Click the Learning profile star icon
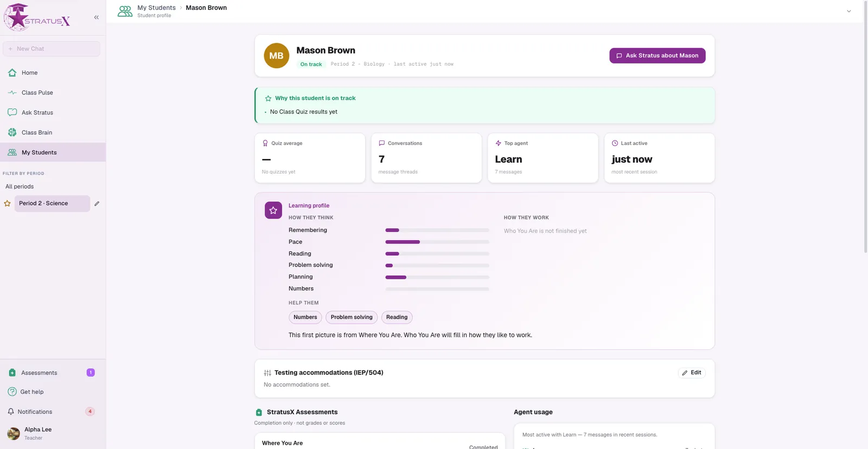Viewport: 868px width, 449px height. 273,210
